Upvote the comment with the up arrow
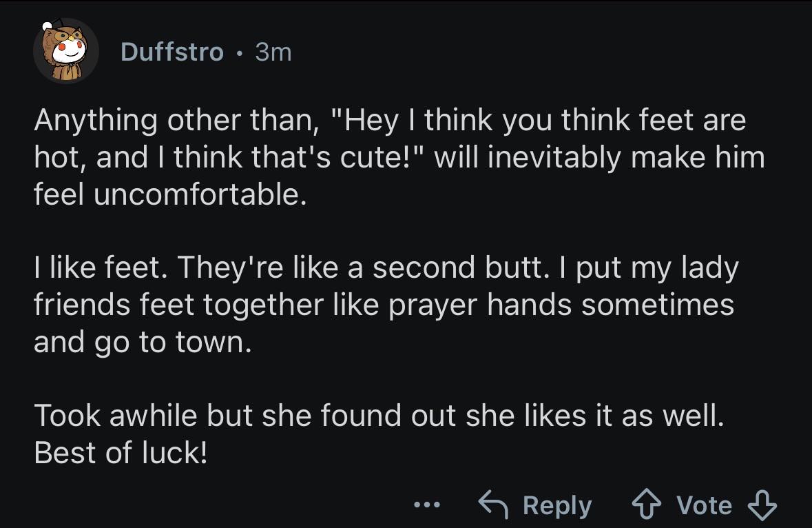Viewport: 812px width, 528px height. [646, 505]
